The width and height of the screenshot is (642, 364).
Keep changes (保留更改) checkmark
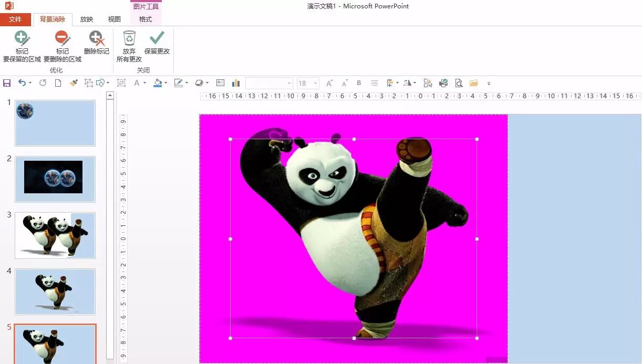pyautogui.click(x=157, y=43)
